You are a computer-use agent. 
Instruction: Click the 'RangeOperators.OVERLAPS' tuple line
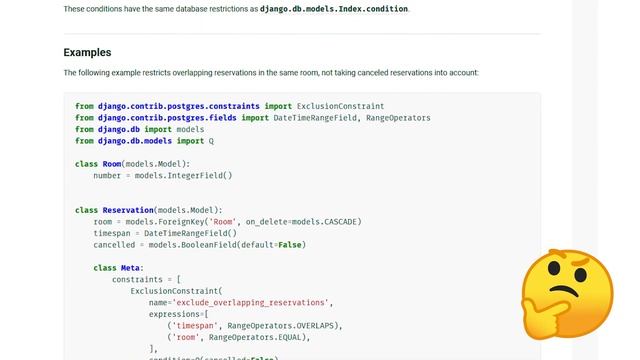coord(255,326)
